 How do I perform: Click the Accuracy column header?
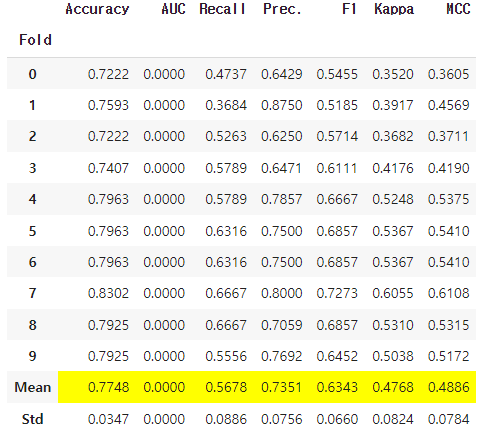97,9
